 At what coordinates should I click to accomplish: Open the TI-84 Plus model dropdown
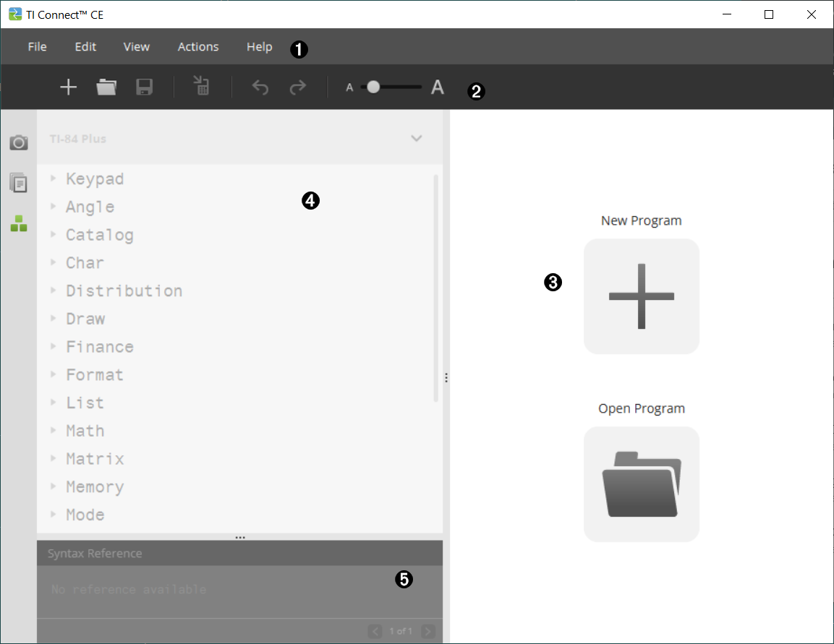point(416,138)
